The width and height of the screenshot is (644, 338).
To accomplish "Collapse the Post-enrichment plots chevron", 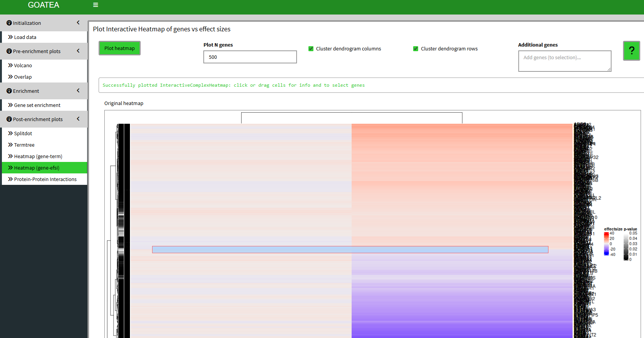I will pyautogui.click(x=78, y=119).
